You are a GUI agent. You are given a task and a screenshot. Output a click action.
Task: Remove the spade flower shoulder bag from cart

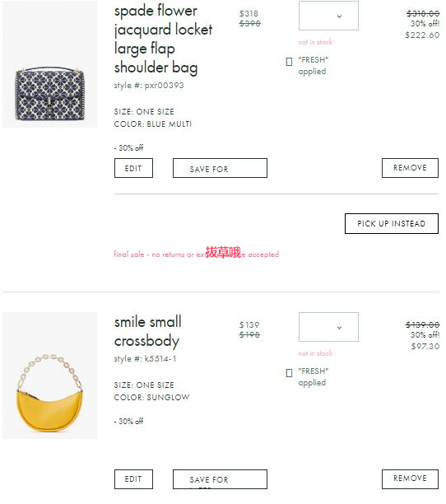[x=410, y=168]
